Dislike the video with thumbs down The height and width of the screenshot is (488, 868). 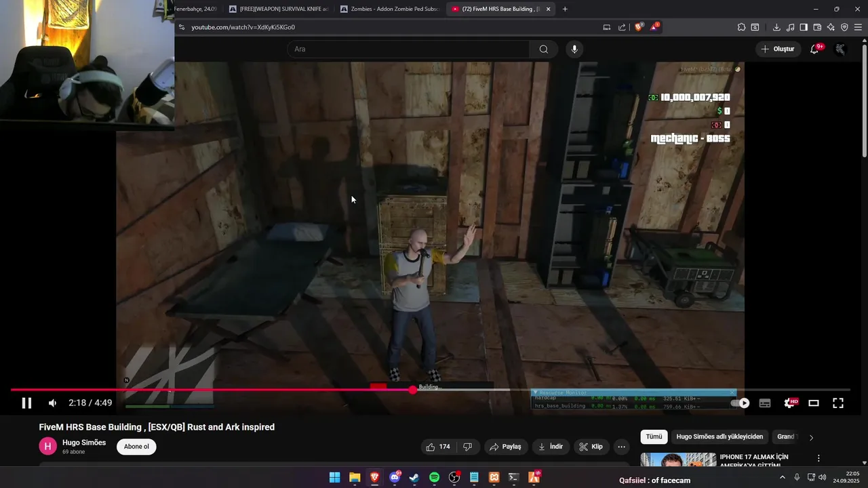(x=467, y=447)
